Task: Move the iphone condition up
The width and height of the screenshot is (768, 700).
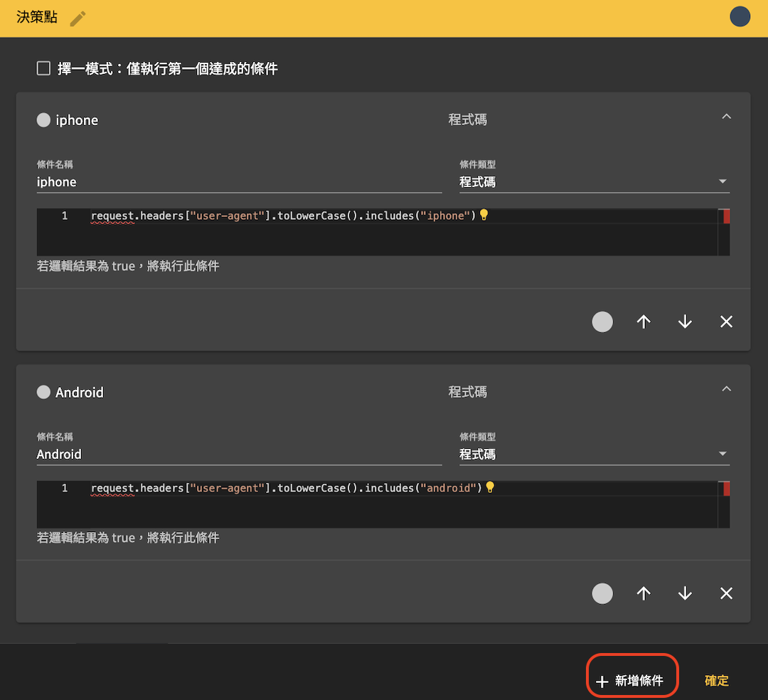Action: pyautogui.click(x=644, y=322)
